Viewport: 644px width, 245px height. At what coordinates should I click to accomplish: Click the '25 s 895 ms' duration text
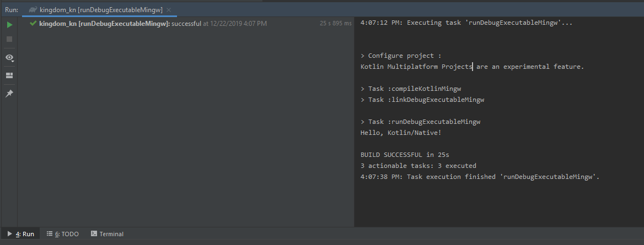(x=336, y=24)
